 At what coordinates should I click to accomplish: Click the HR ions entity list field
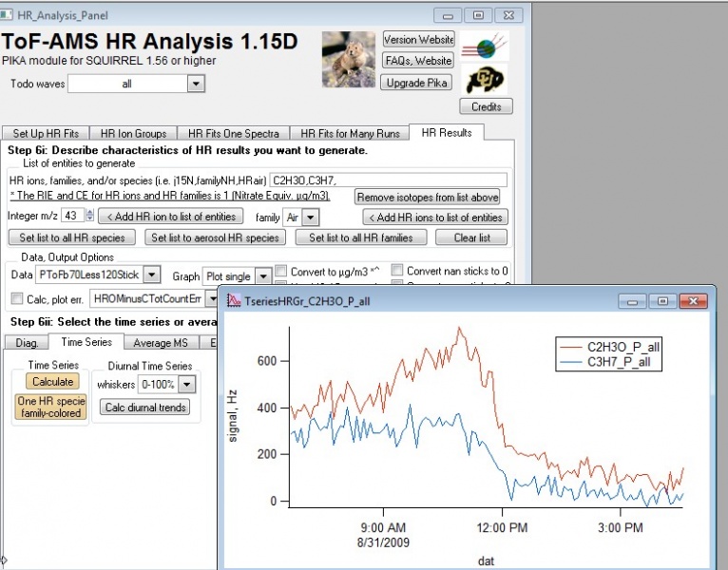(388, 180)
